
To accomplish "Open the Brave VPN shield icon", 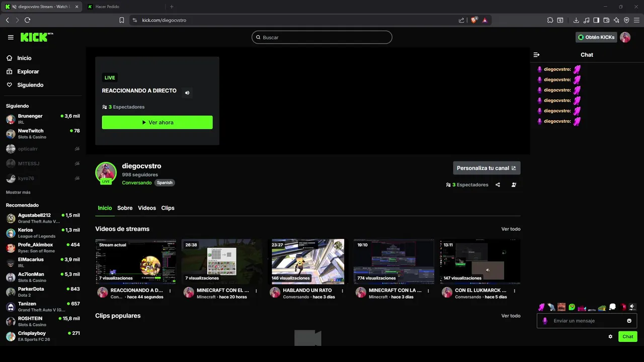I will [626, 20].
